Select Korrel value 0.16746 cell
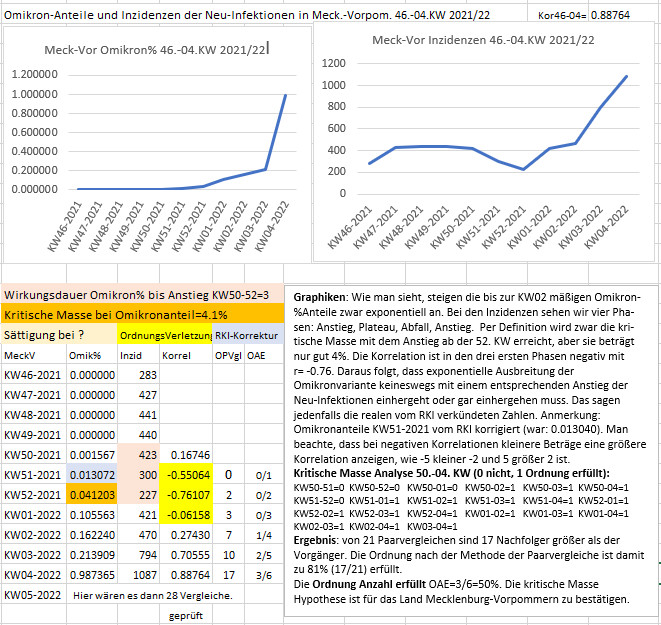661x625 pixels. point(186,455)
